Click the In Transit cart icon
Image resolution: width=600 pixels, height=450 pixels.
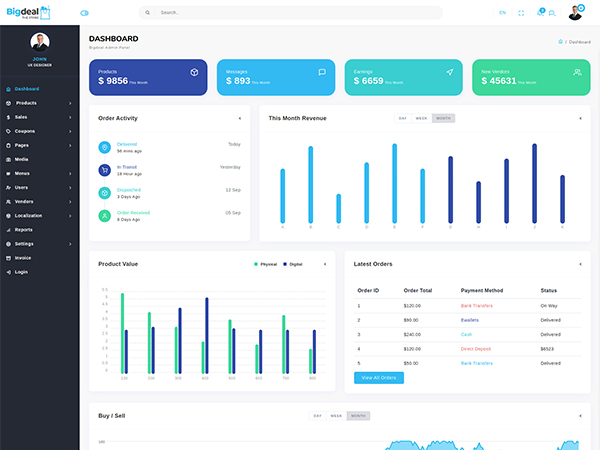point(104,169)
